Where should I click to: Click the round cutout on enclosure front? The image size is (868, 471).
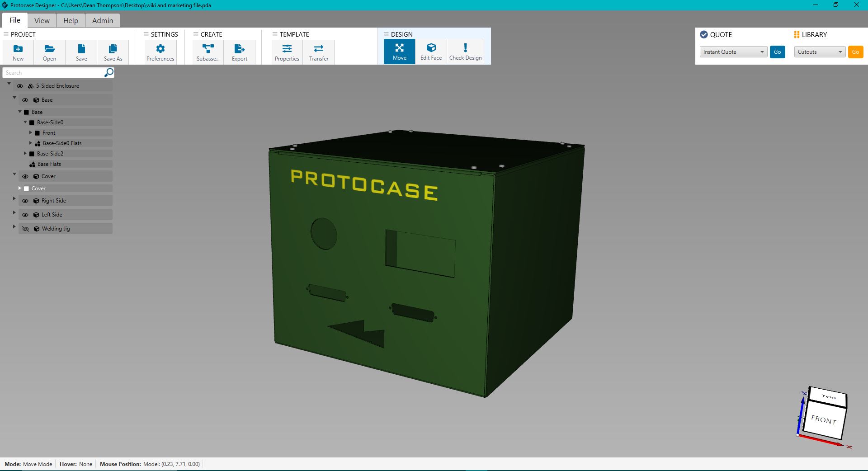click(324, 234)
